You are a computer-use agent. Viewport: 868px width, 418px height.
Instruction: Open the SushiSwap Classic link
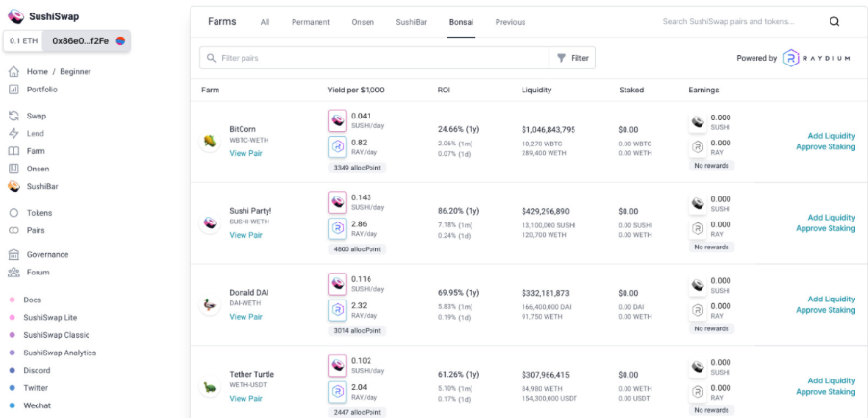[x=57, y=335]
